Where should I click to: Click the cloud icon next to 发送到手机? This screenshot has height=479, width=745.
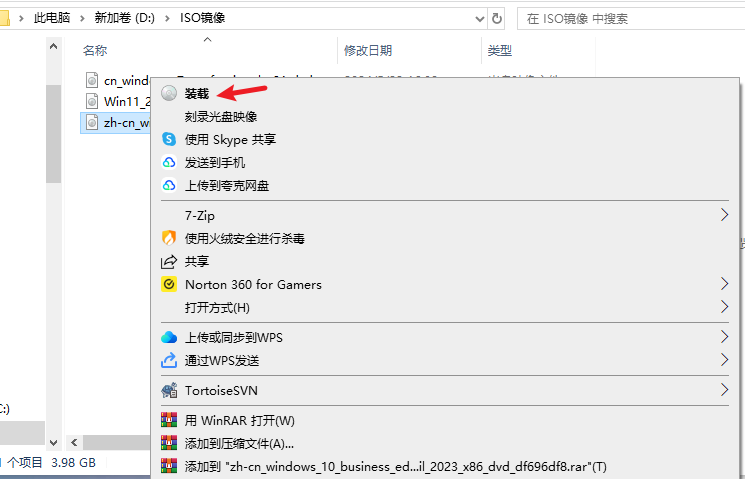[169, 162]
